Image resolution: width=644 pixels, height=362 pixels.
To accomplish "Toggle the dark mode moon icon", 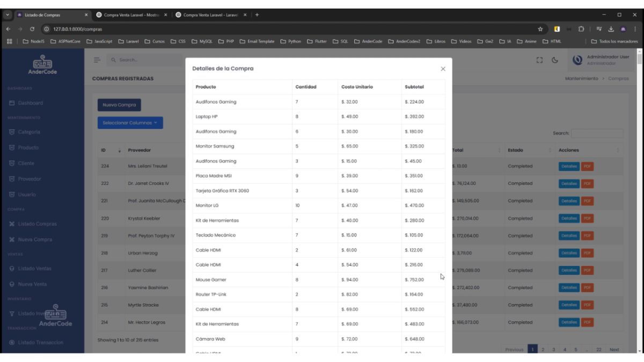I will (555, 60).
